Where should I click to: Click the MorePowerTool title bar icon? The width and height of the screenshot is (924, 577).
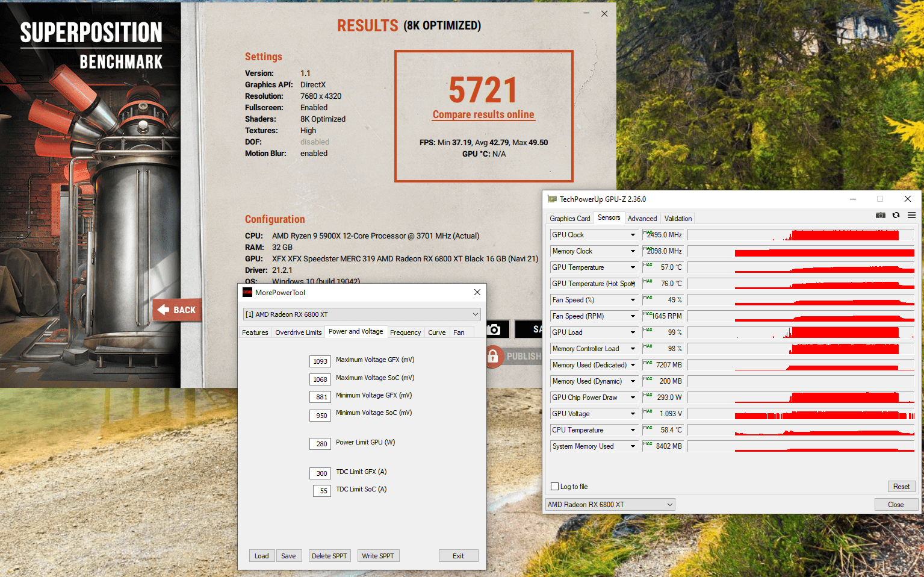coord(247,293)
